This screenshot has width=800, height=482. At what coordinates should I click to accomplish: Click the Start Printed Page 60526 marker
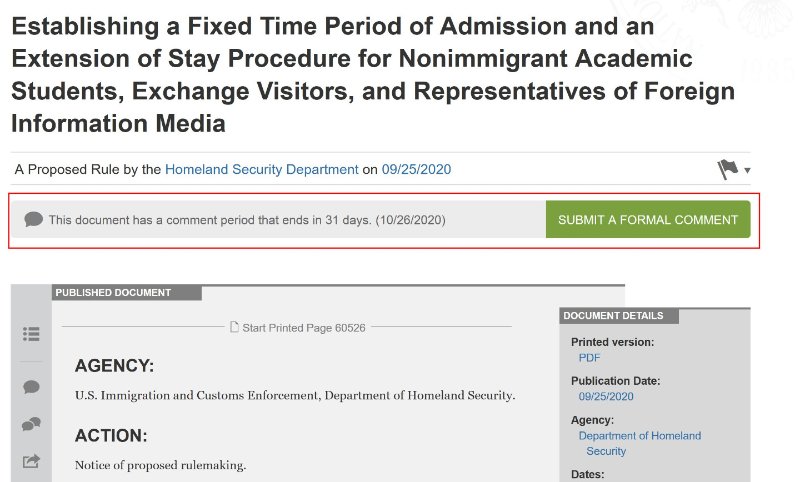click(x=304, y=327)
